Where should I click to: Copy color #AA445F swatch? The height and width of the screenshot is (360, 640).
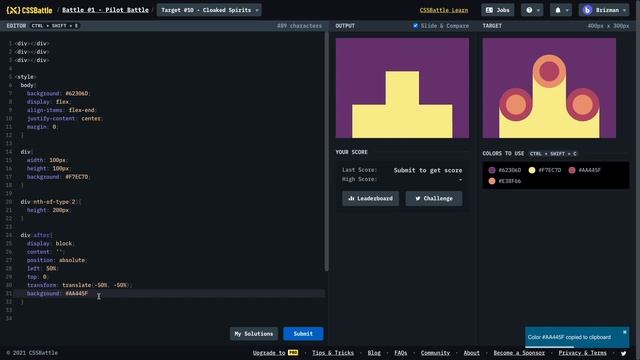[x=572, y=170]
